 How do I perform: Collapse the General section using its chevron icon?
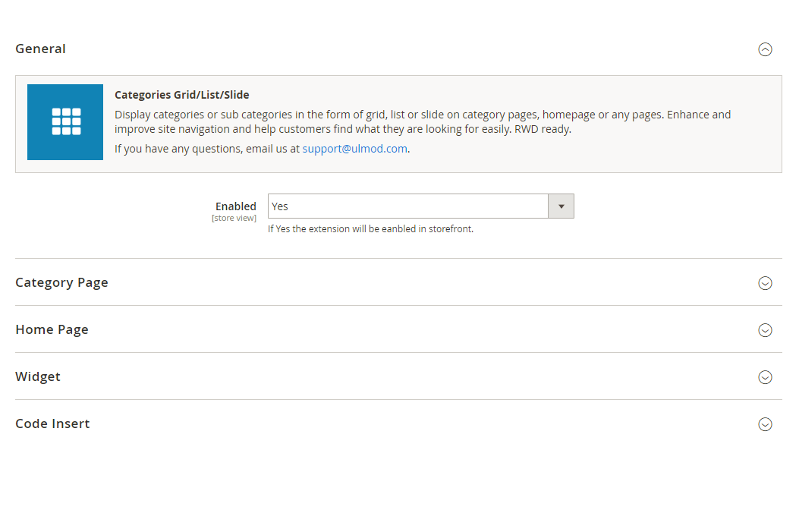[x=765, y=49]
